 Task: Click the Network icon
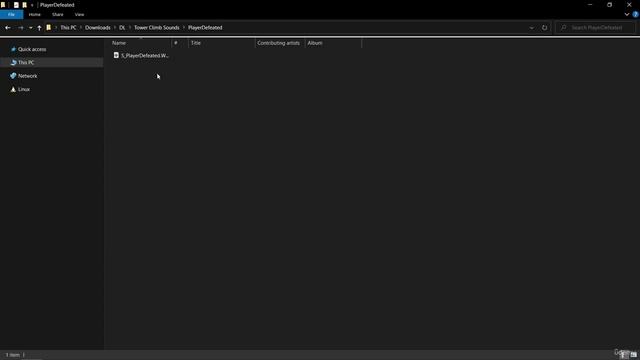(13, 76)
